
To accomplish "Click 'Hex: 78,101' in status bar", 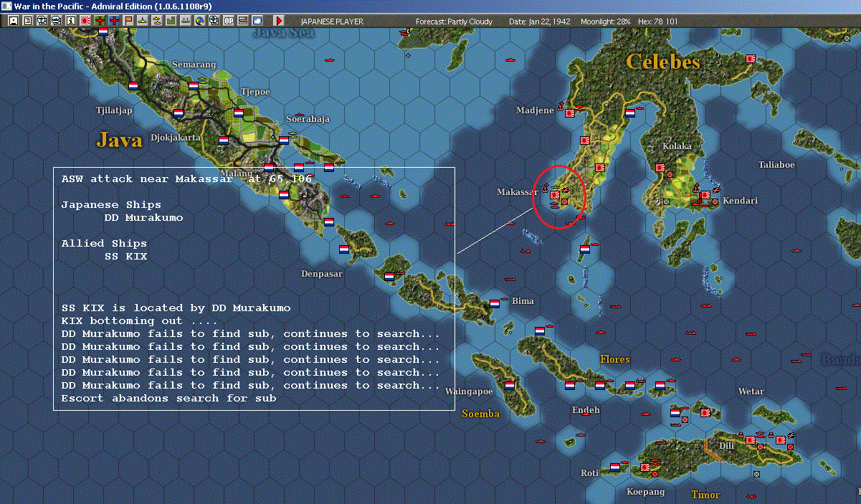I will (x=657, y=22).
